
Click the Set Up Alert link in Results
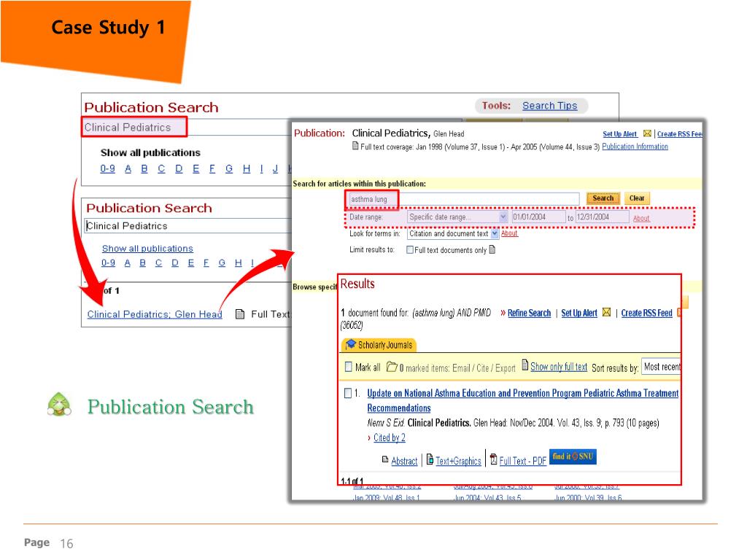pyautogui.click(x=578, y=313)
